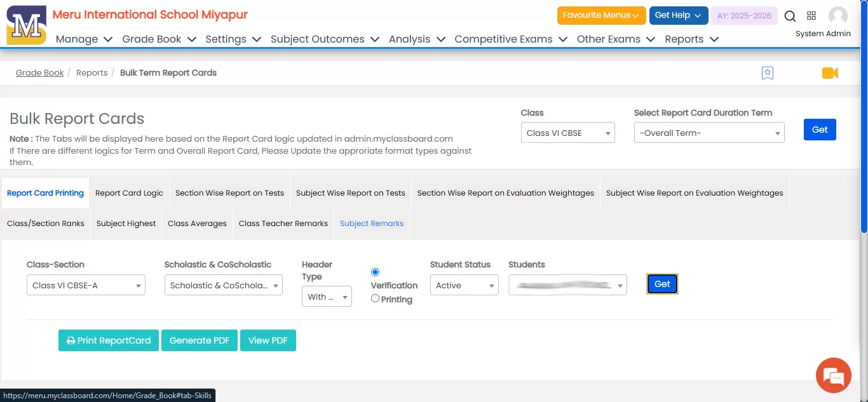Expand the Overall Term duration dropdown
This screenshot has height=402, width=868.
(x=709, y=133)
